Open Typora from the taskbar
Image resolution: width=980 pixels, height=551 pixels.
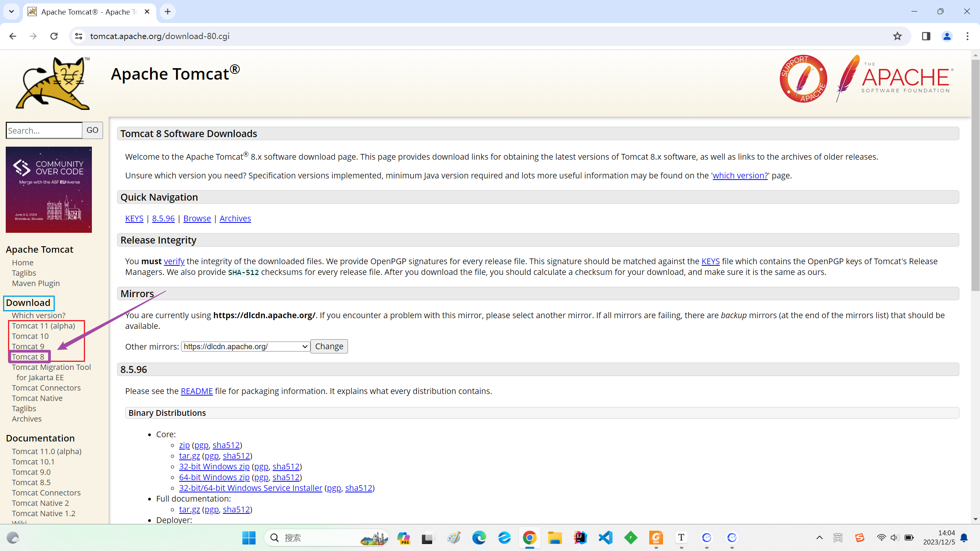point(681,538)
